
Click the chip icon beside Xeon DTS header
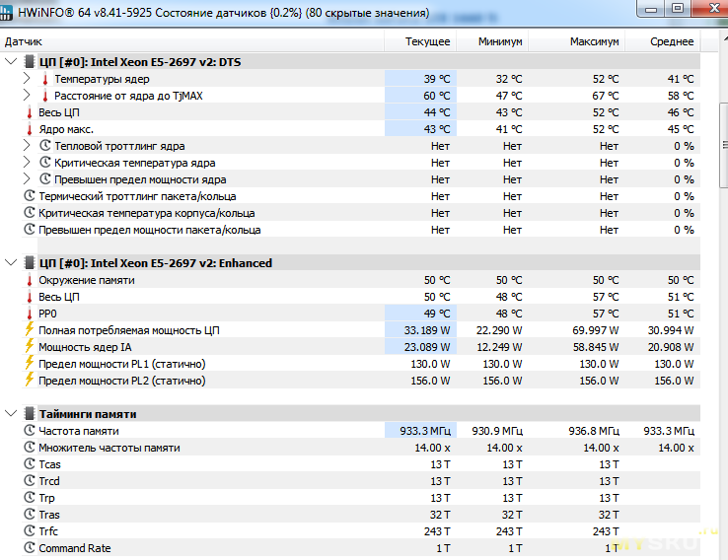29,62
